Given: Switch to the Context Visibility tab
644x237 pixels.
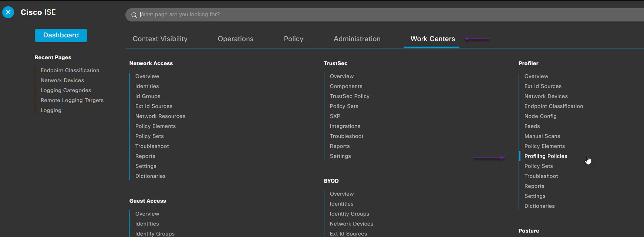Looking at the screenshot, I should [160, 39].
